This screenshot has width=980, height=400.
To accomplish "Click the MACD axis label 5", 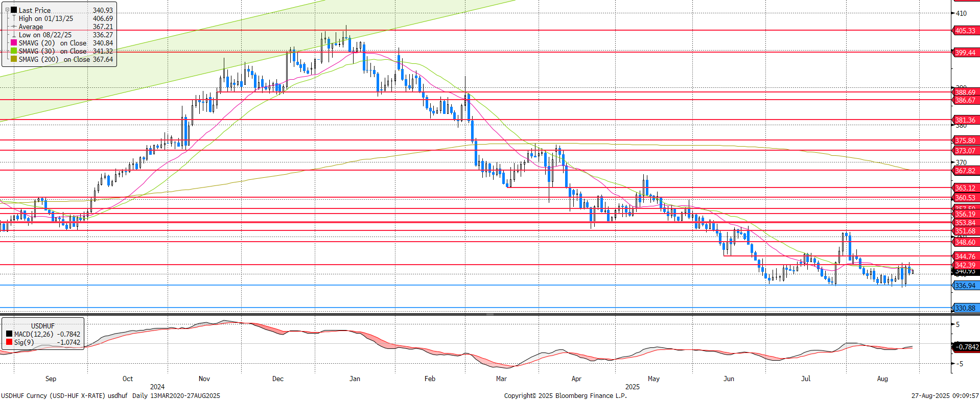I will click(958, 324).
